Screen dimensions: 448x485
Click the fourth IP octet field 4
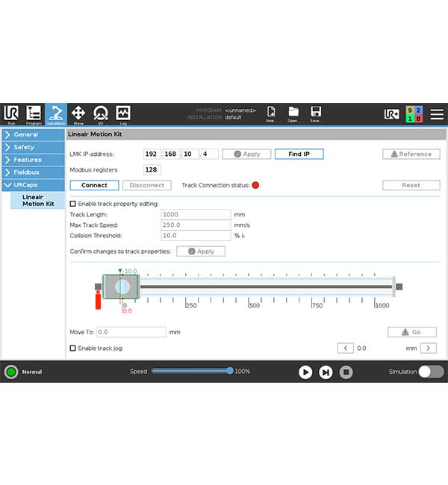pos(210,154)
